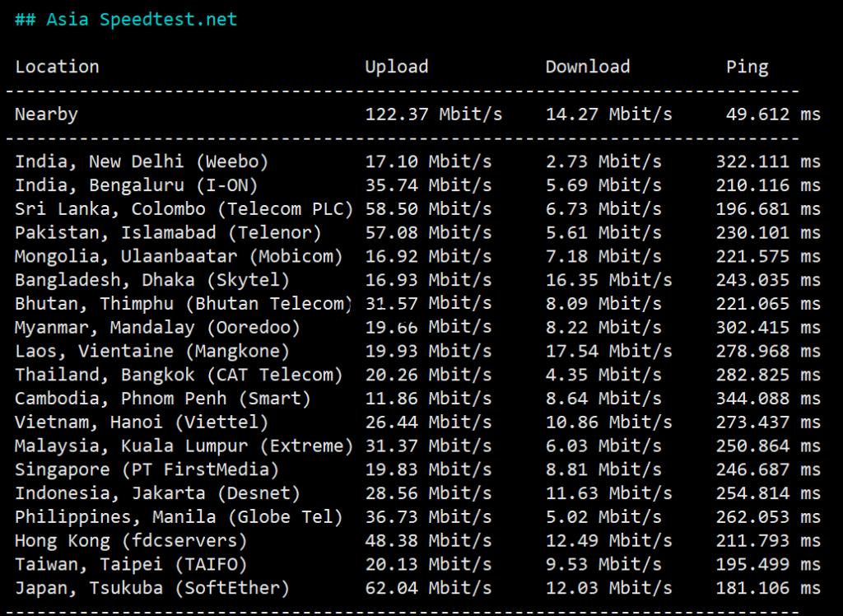This screenshot has width=843, height=616.
Task: Click the Upload column header
Action: tap(396, 67)
